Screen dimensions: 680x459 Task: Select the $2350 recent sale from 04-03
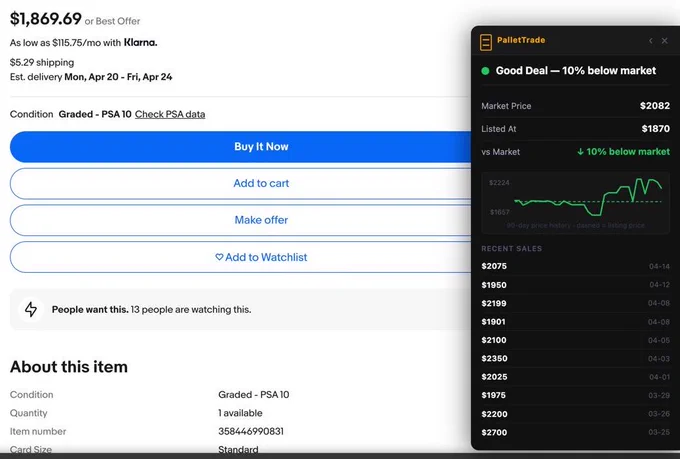(575, 359)
